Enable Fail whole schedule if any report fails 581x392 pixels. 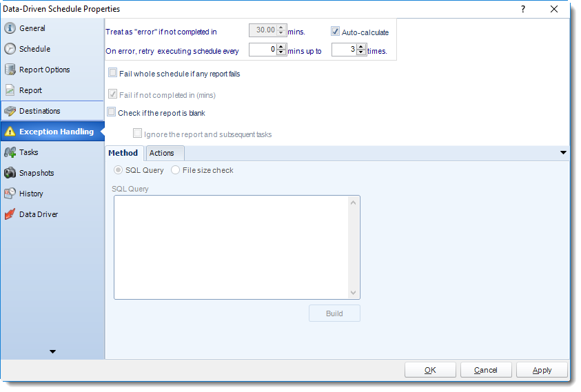[112, 72]
